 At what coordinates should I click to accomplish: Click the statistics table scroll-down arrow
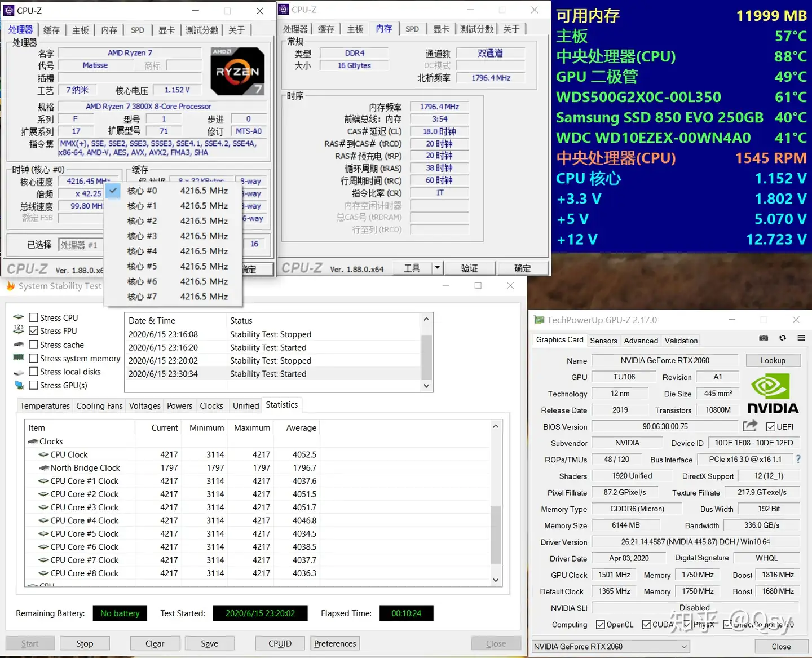(x=496, y=580)
